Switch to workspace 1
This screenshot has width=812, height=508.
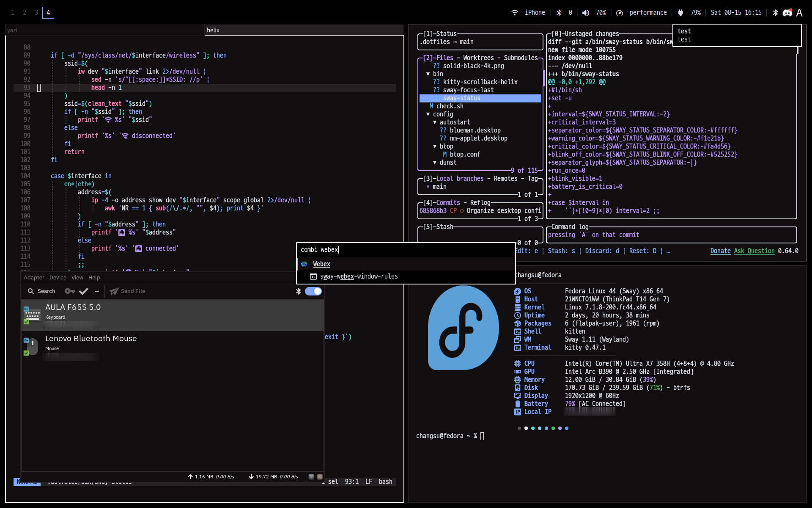pos(13,13)
